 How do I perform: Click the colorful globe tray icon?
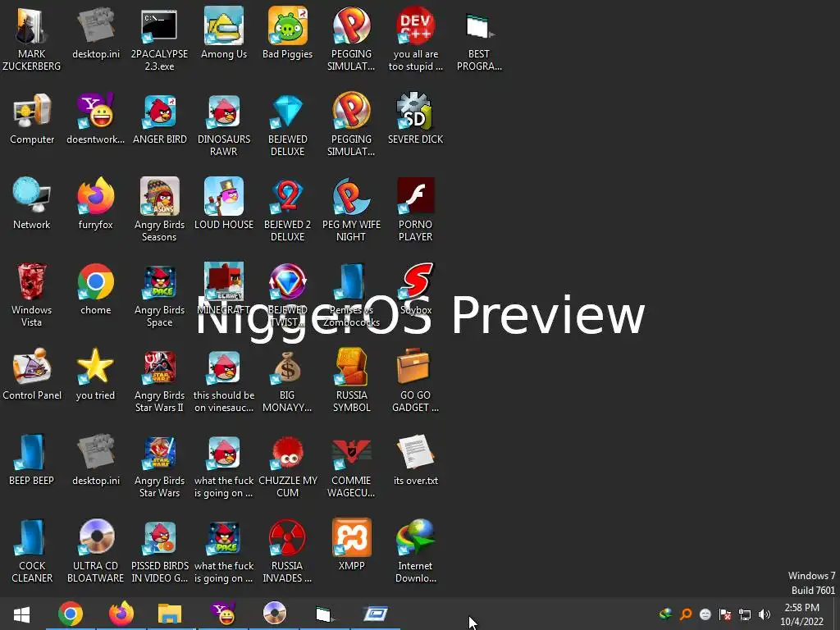666,614
